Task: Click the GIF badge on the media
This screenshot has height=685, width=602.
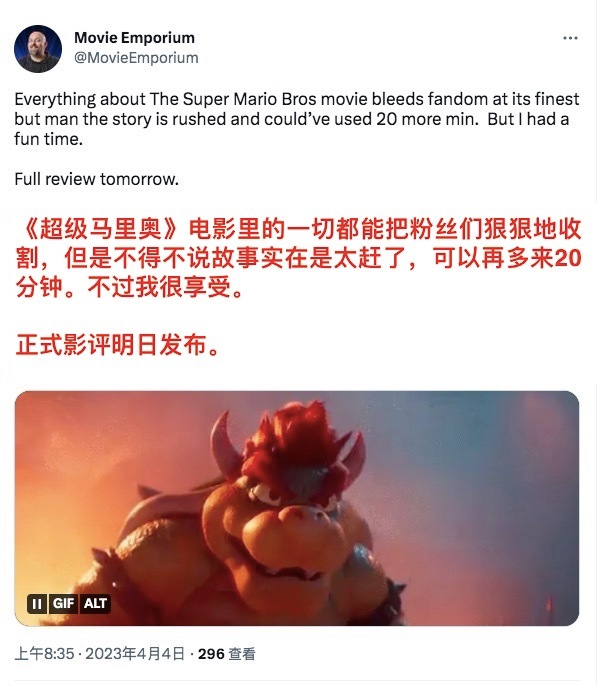Action: click(x=63, y=604)
